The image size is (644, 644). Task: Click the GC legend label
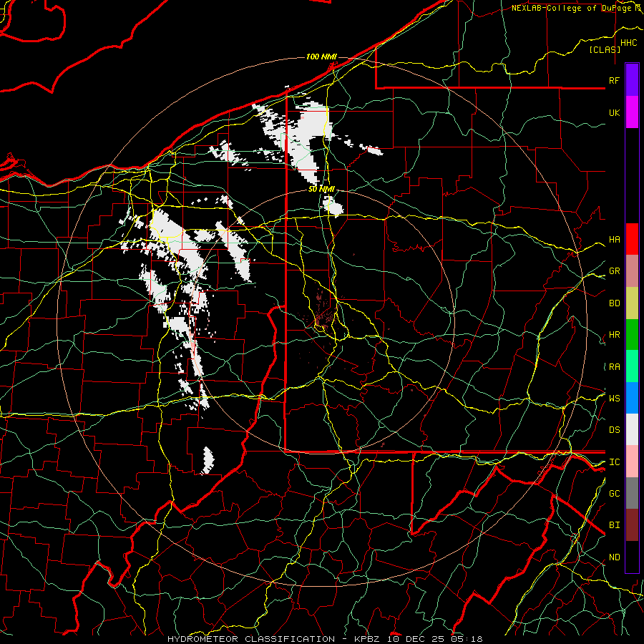(x=614, y=494)
